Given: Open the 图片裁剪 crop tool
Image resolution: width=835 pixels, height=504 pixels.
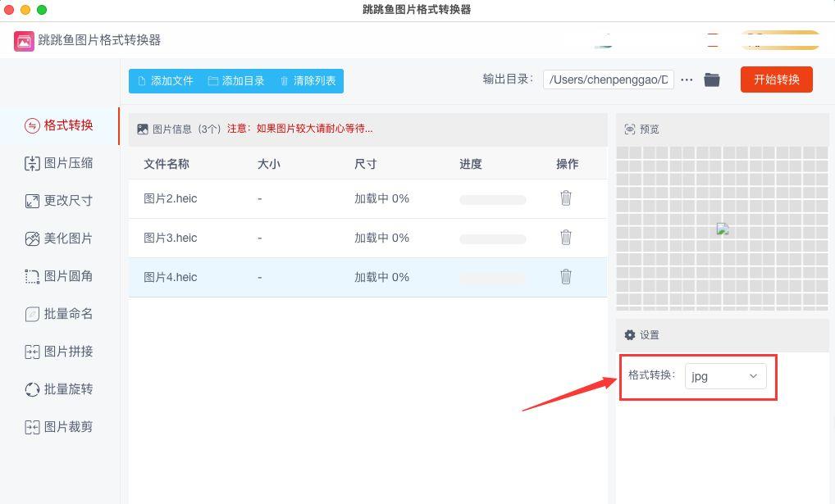Looking at the screenshot, I should pyautogui.click(x=58, y=426).
